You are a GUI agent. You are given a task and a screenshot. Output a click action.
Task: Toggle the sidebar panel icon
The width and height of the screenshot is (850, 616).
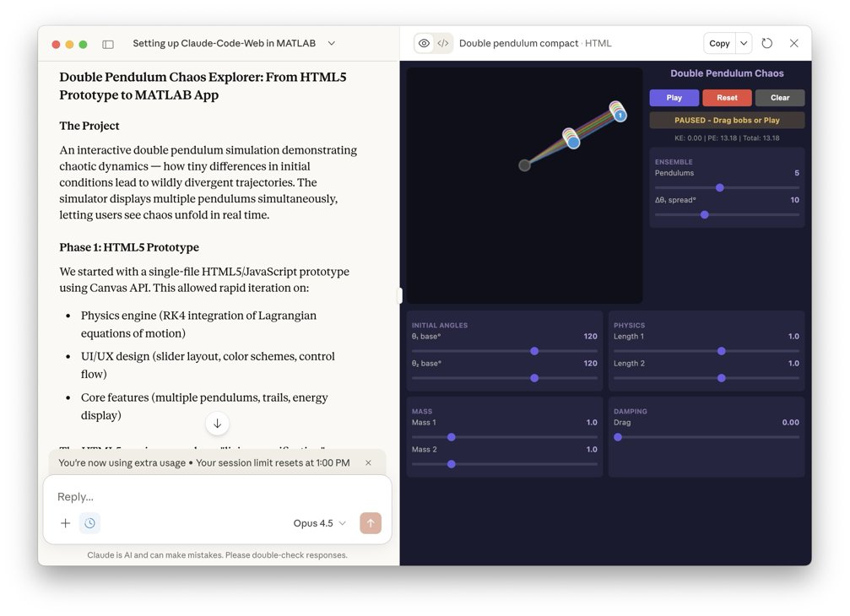110,43
